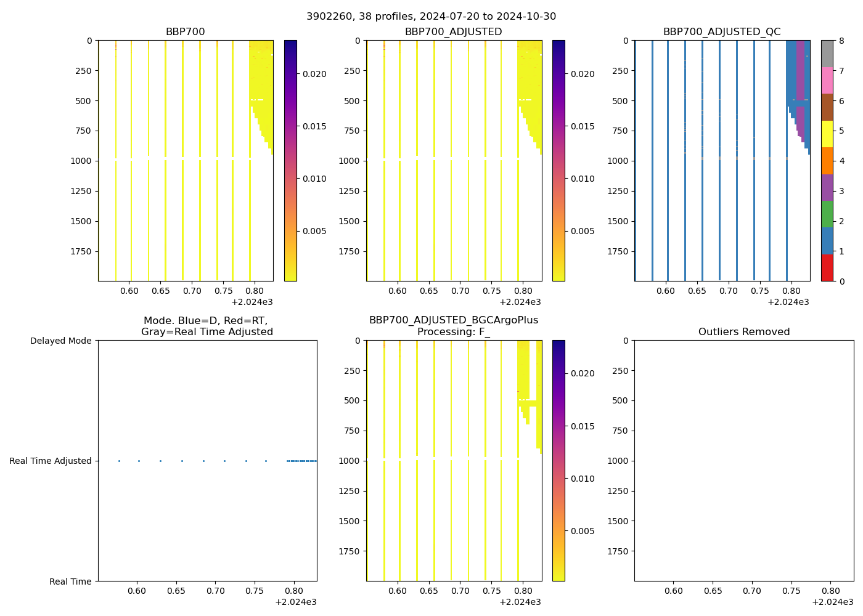
Task: Click the orange QC colorbar segment
Action: coord(827,161)
